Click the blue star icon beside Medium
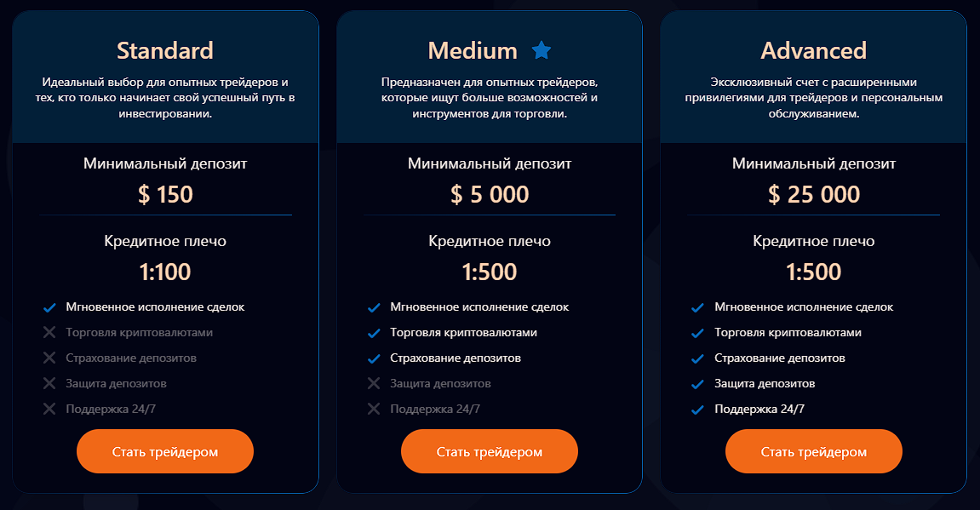This screenshot has width=980, height=510. [542, 50]
